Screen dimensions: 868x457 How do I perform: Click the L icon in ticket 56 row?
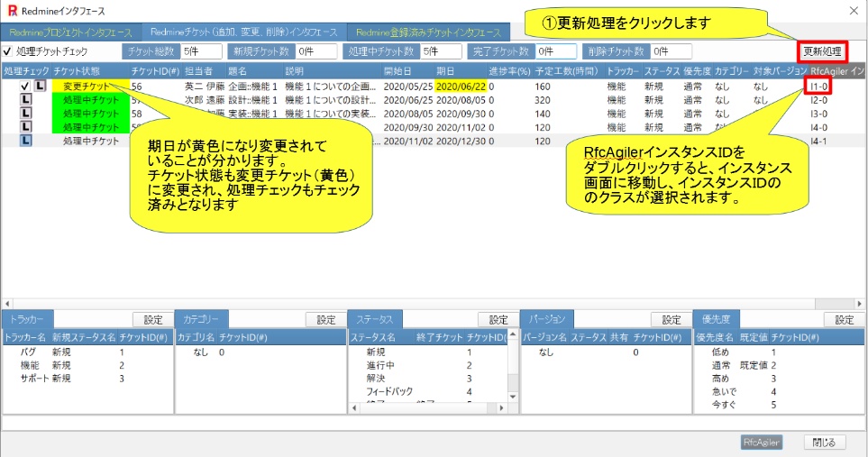pos(40,86)
